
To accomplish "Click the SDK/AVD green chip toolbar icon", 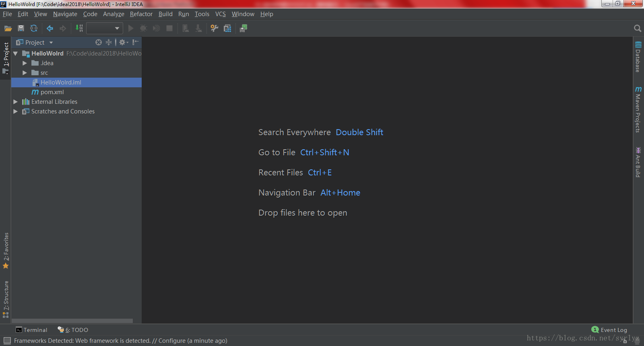I will [244, 28].
